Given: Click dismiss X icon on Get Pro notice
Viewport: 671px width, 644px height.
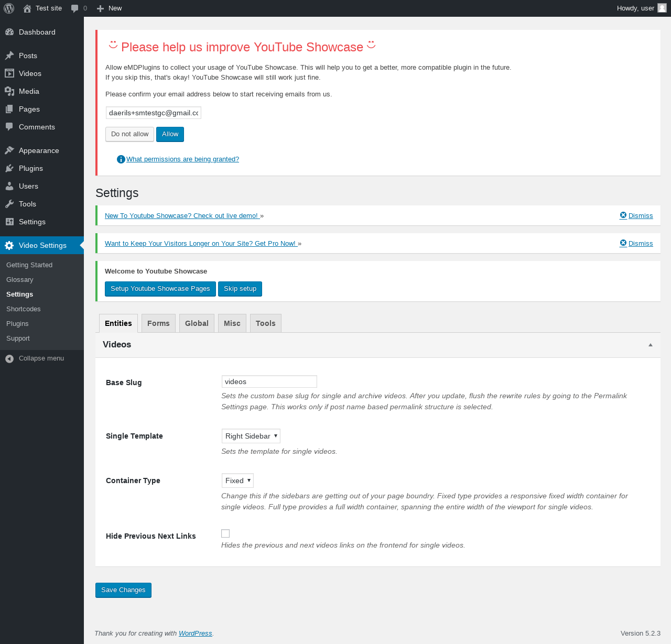Looking at the screenshot, I should coord(623,243).
